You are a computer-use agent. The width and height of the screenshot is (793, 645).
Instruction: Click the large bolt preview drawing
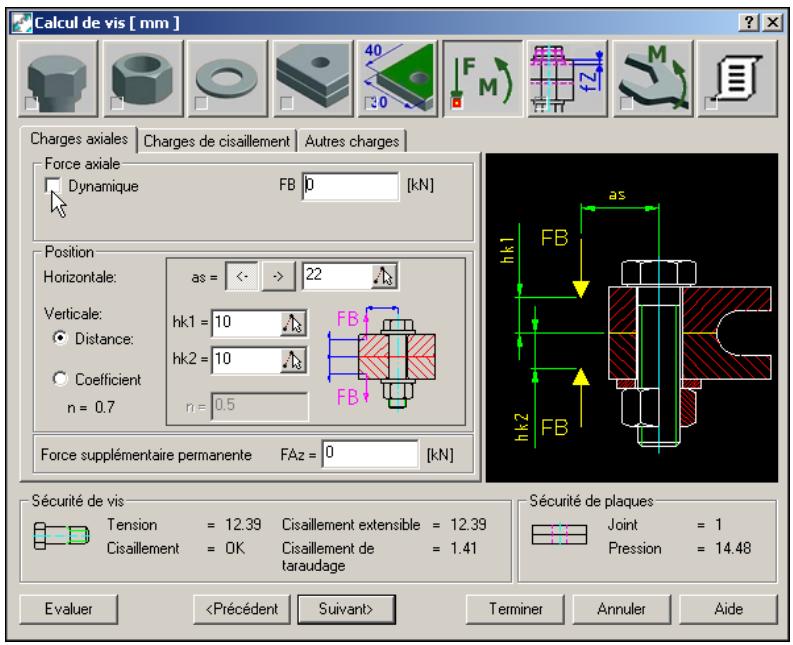[632, 318]
